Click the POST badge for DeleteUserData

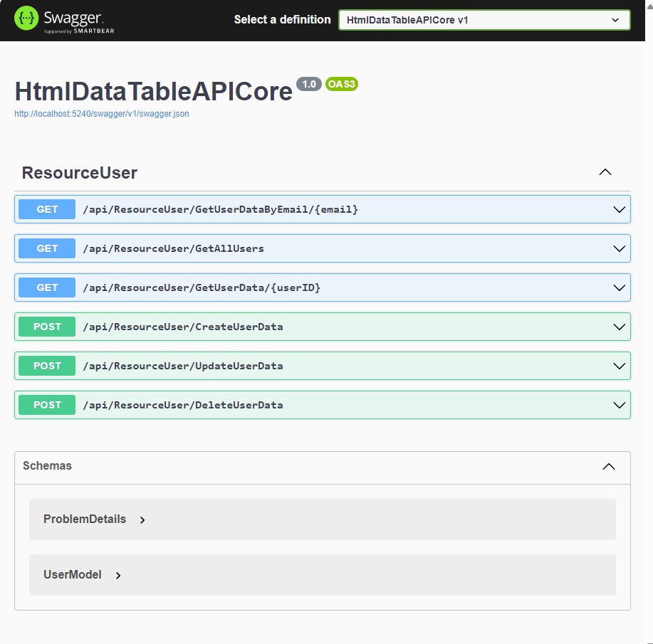[47, 405]
